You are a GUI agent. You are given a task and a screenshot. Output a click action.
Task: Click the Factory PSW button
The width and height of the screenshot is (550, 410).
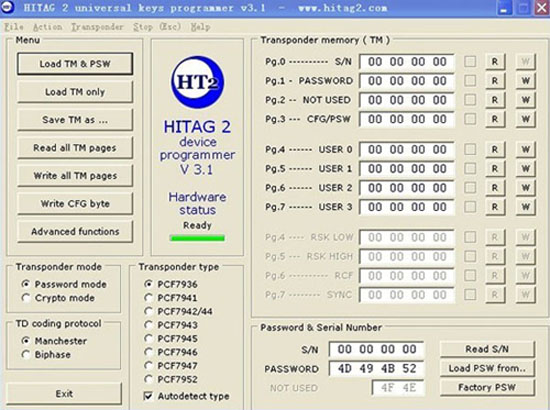click(487, 387)
